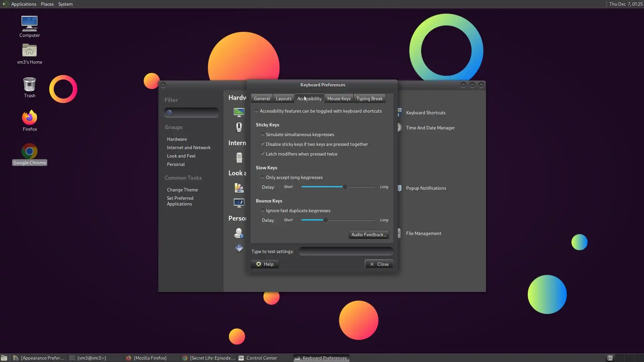Click the appearance palette icon in Control Center

click(239, 188)
